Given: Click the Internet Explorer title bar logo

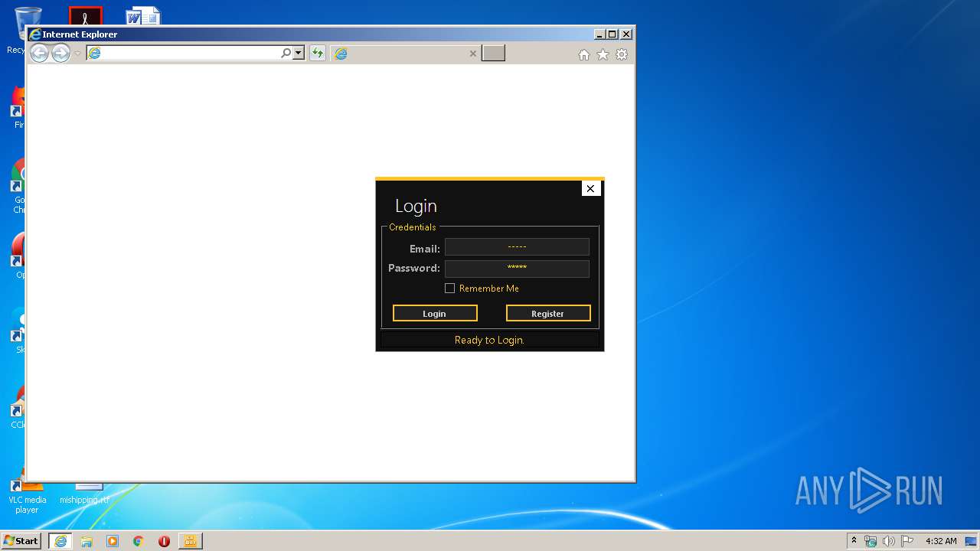Looking at the screenshot, I should pos(34,34).
